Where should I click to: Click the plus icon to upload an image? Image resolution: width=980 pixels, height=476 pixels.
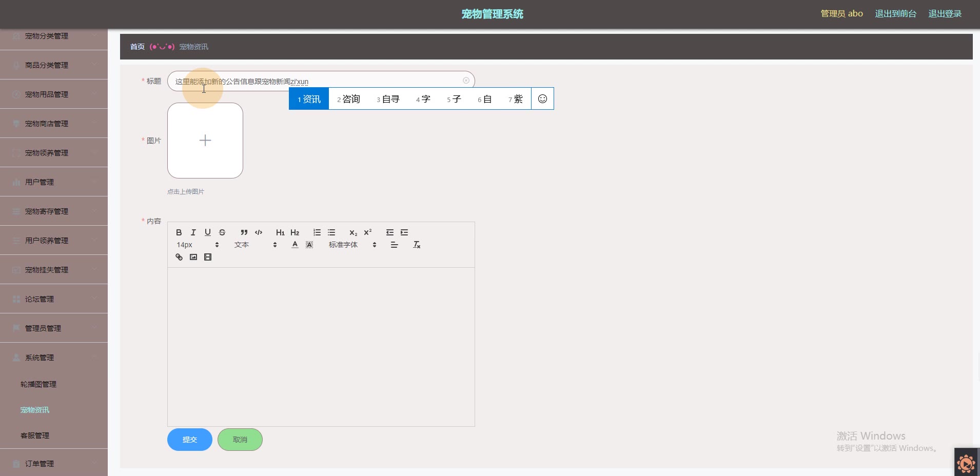[x=205, y=141]
